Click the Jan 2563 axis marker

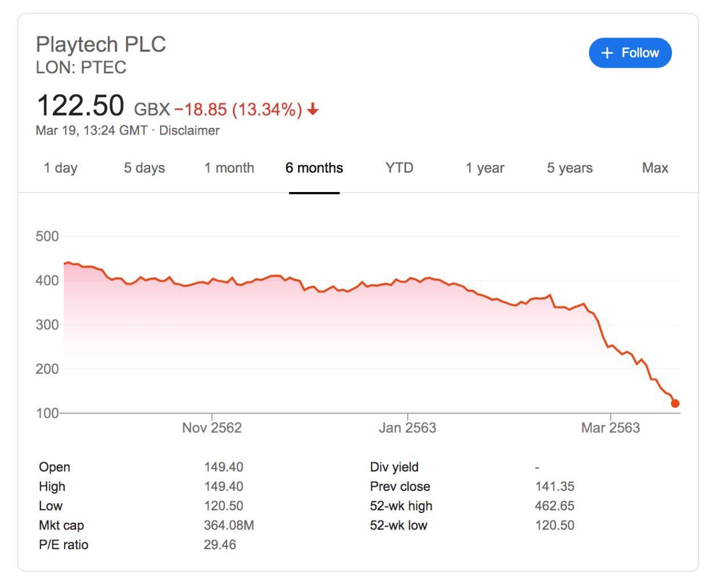[407, 428]
